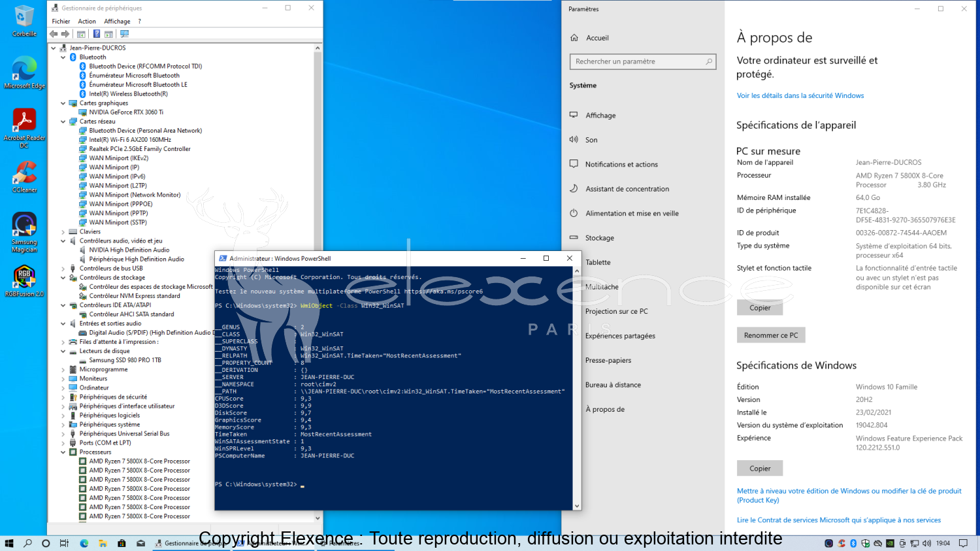Image resolution: width=980 pixels, height=551 pixels.
Task: Click Copier under Windows specifications
Action: [x=760, y=469]
